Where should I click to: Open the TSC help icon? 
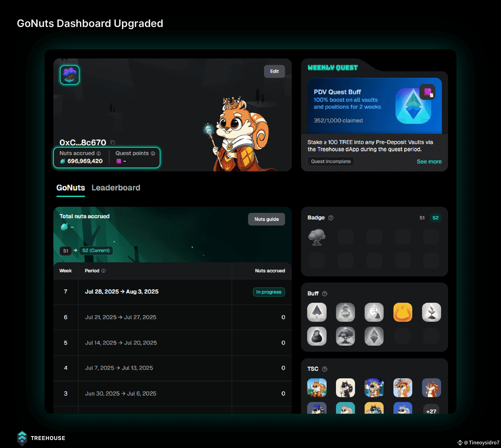pos(325,369)
